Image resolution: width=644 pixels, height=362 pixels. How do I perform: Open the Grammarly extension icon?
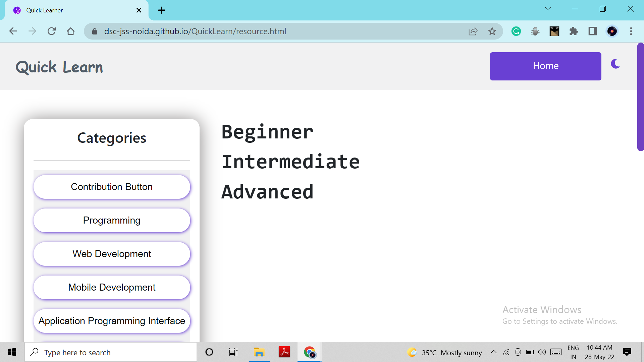pos(516,31)
